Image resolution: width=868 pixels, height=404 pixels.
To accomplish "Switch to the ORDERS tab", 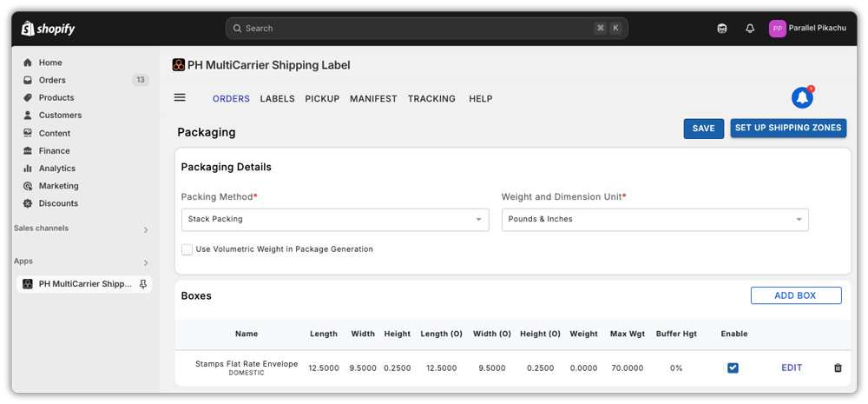I will (232, 99).
